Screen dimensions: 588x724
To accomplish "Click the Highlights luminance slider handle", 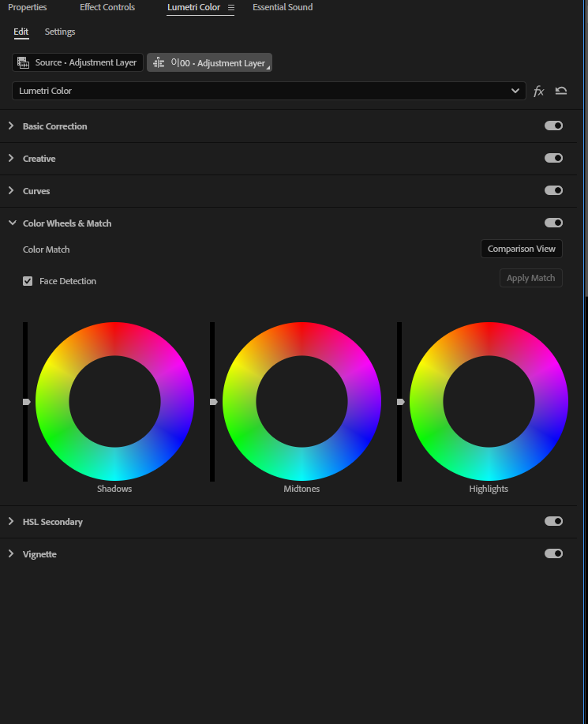I will (401, 402).
